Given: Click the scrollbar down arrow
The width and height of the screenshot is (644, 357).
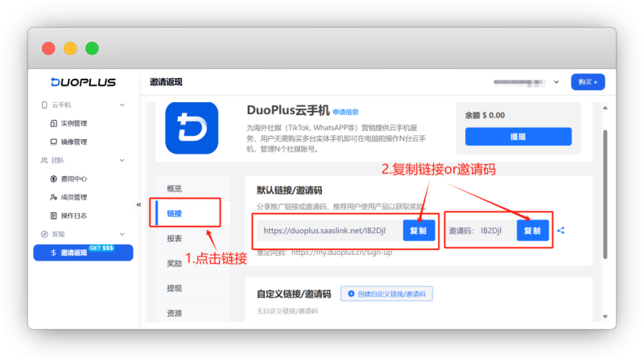Looking at the screenshot, I should pyautogui.click(x=605, y=316).
